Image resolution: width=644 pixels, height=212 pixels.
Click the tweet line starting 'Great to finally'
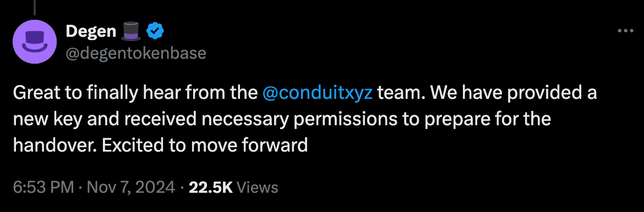[x=305, y=93]
